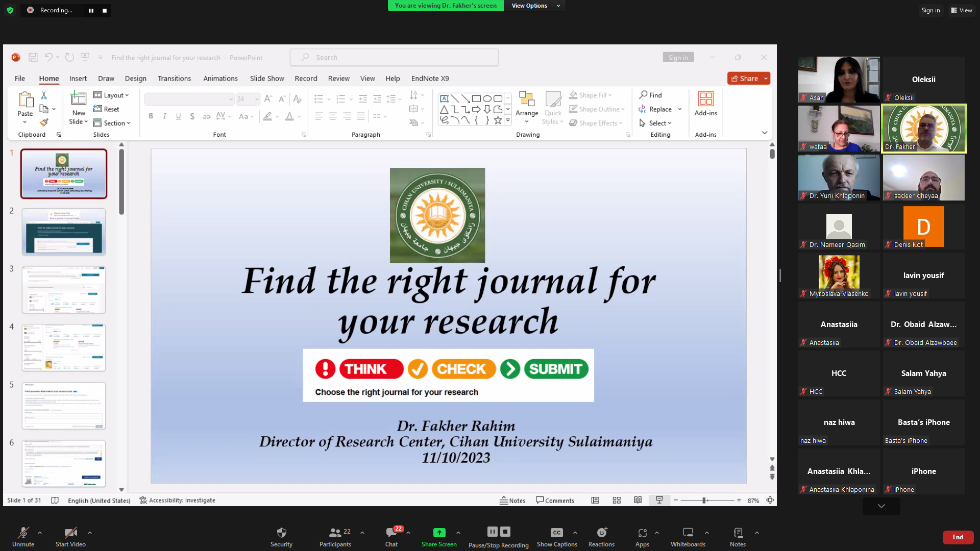
Task: Expand the View Options dropdown
Action: coord(535,6)
